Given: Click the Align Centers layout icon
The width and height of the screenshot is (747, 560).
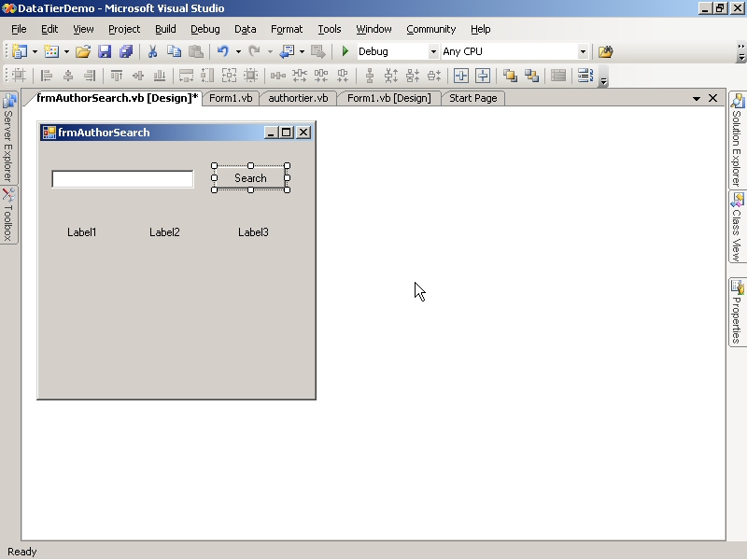Looking at the screenshot, I should pyautogui.click(x=68, y=76).
